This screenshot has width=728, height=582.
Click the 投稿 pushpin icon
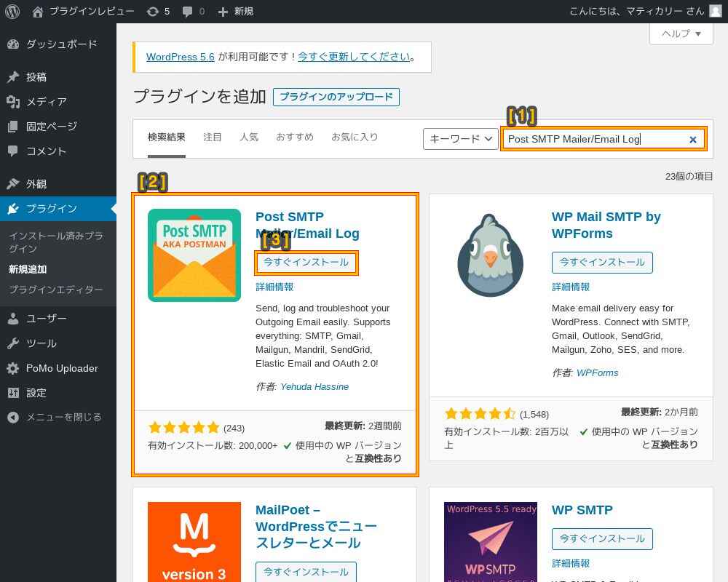(13, 77)
